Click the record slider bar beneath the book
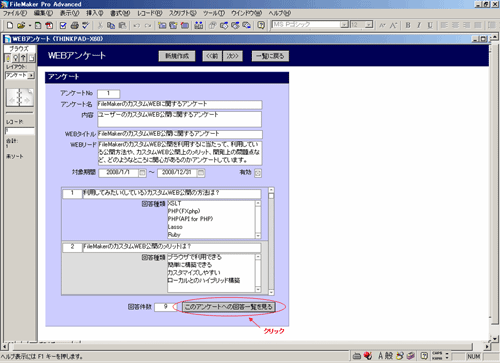Screen dimensions: 500x363 (19, 113)
